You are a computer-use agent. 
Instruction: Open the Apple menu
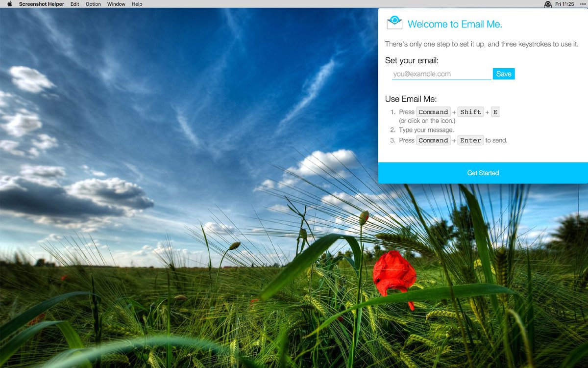coord(9,4)
